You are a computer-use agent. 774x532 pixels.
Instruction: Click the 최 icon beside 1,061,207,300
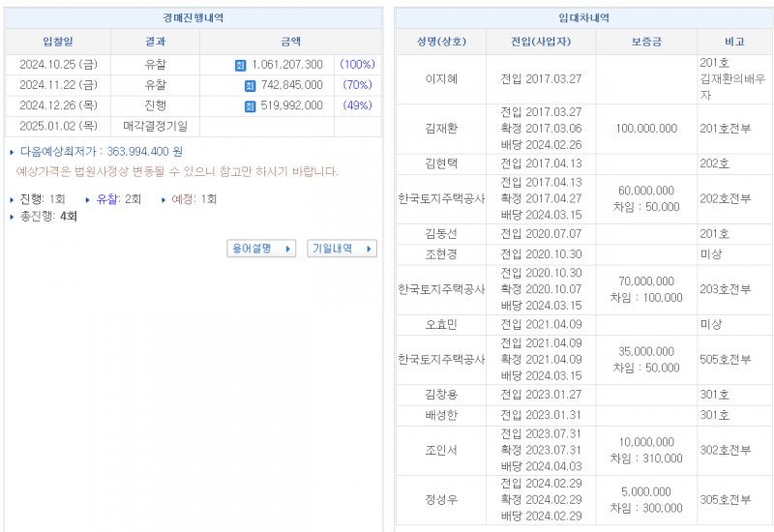(241, 65)
